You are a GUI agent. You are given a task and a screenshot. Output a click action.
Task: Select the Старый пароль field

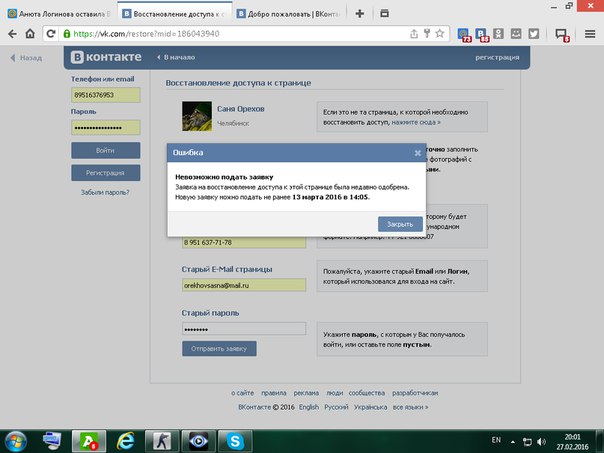[x=244, y=329]
